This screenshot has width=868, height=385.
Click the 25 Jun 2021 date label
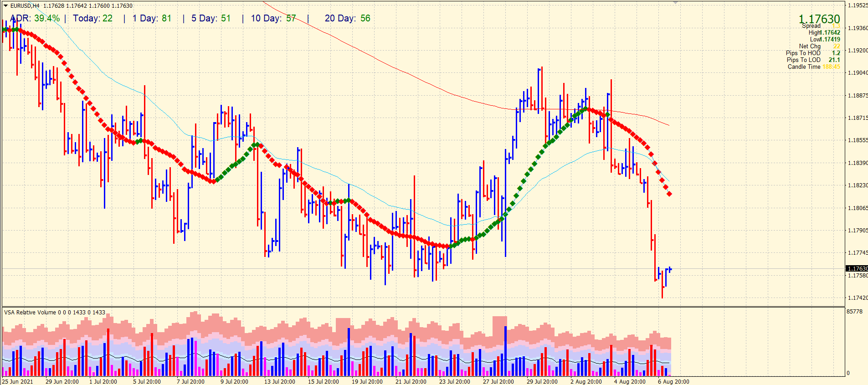17,382
